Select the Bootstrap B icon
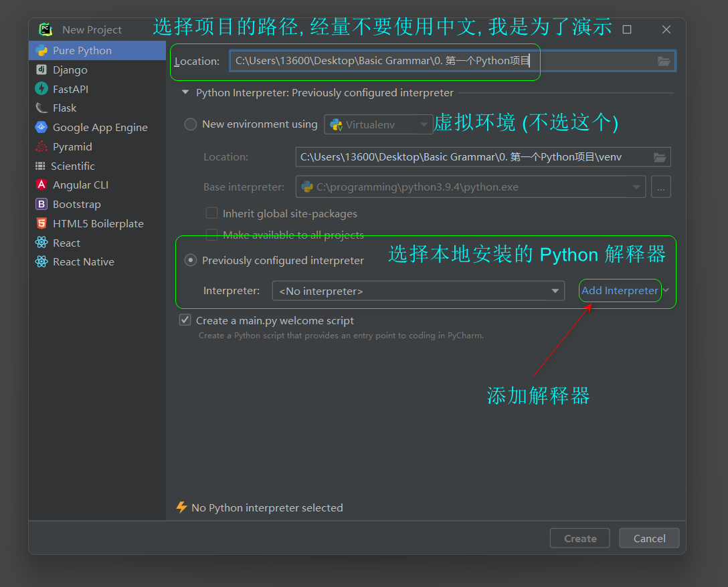 pos(41,204)
